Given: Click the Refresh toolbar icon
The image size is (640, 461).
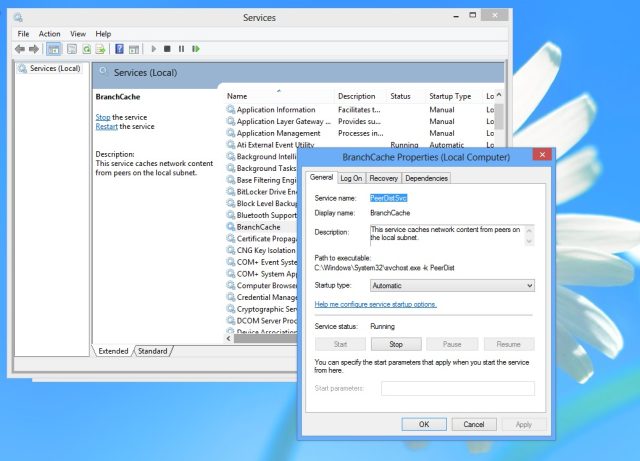Looking at the screenshot, I should click(87, 49).
